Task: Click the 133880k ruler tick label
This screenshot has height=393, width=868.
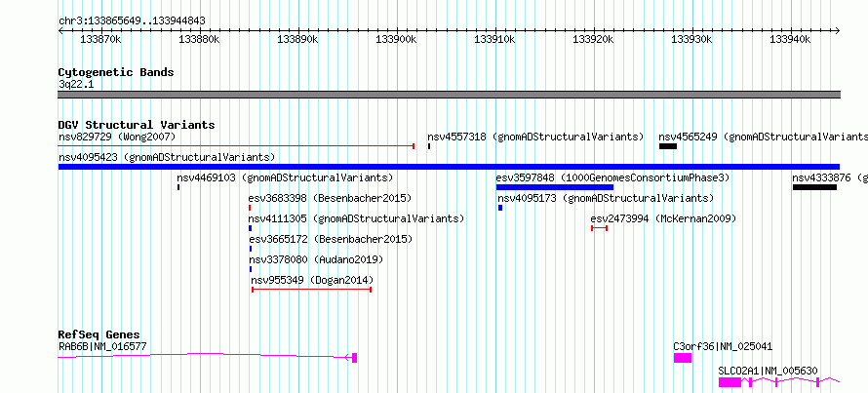Action: pos(199,40)
